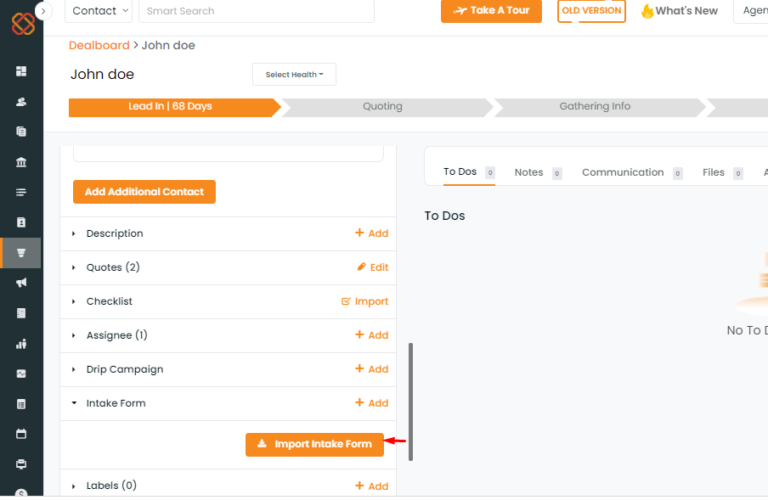Switch to the Communication tab
Image resolution: width=768 pixels, height=500 pixels.
pyautogui.click(x=631, y=172)
